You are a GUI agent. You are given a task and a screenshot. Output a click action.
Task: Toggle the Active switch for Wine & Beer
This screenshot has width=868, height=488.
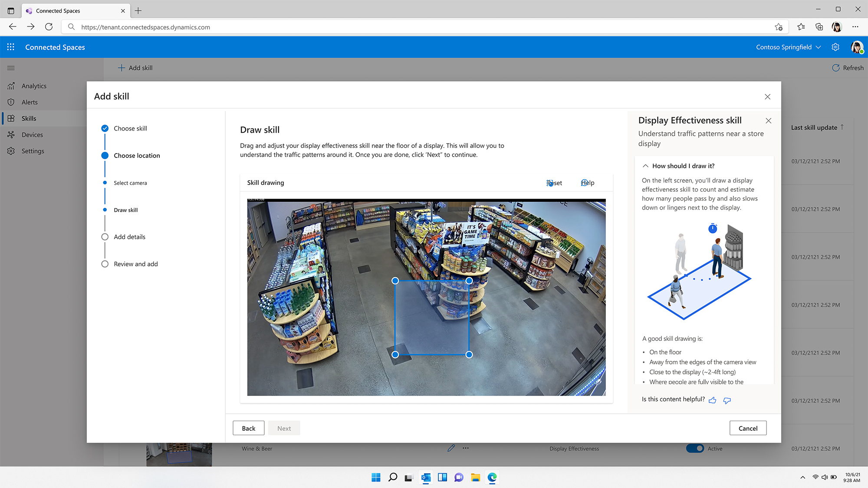coord(695,448)
